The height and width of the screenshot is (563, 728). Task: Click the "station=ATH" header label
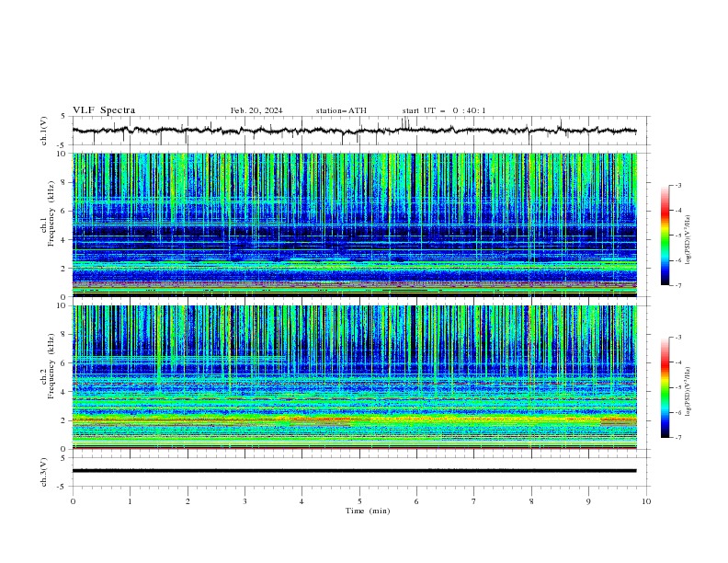pyautogui.click(x=341, y=110)
